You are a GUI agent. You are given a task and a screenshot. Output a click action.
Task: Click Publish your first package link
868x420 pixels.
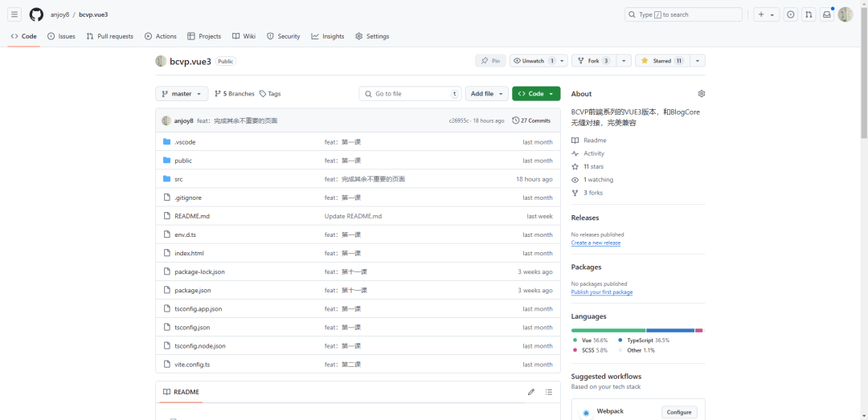coord(602,292)
